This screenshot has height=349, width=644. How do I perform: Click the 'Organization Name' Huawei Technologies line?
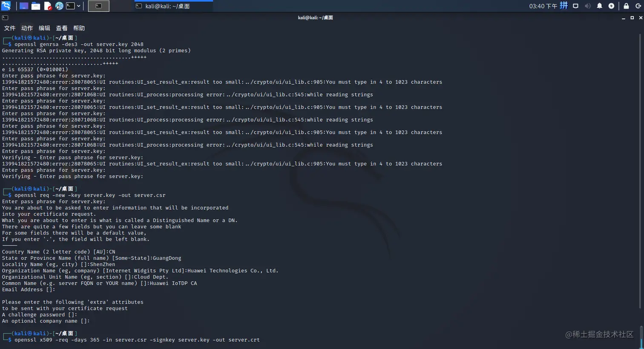click(140, 271)
